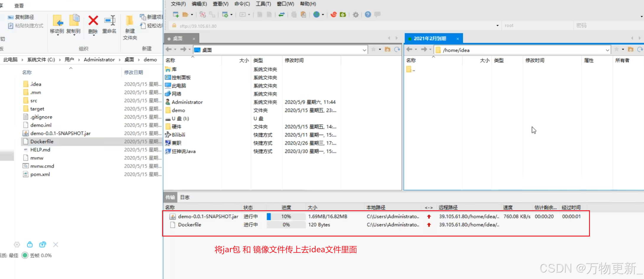Open the 文件(F) menu
This screenshot has height=279, width=644.
pyautogui.click(x=178, y=4)
